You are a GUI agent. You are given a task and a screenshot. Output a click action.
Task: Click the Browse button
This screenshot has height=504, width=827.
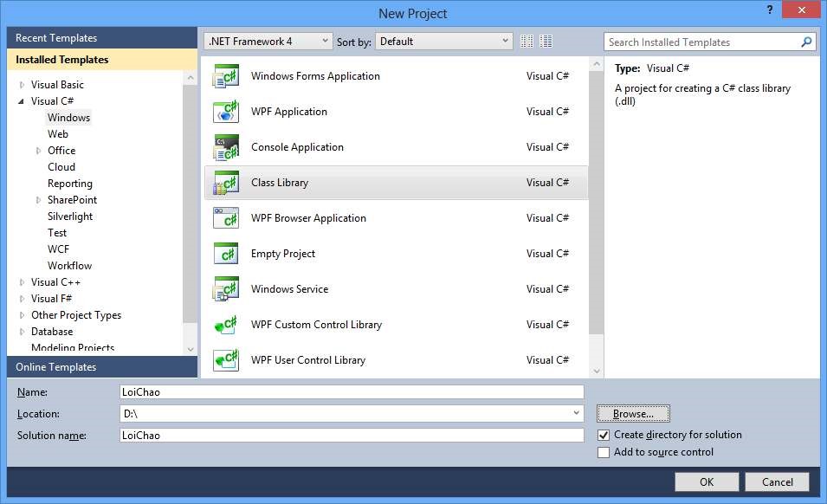click(633, 414)
